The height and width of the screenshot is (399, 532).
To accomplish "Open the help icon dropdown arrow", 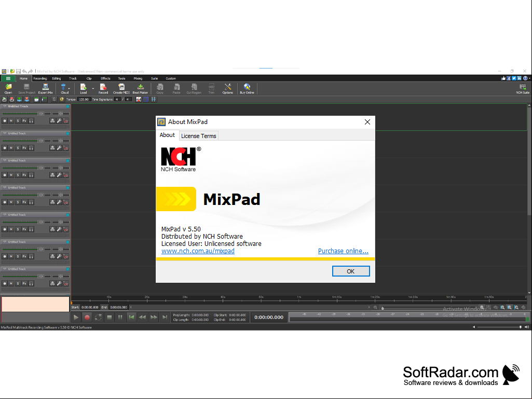I will (x=529, y=78).
